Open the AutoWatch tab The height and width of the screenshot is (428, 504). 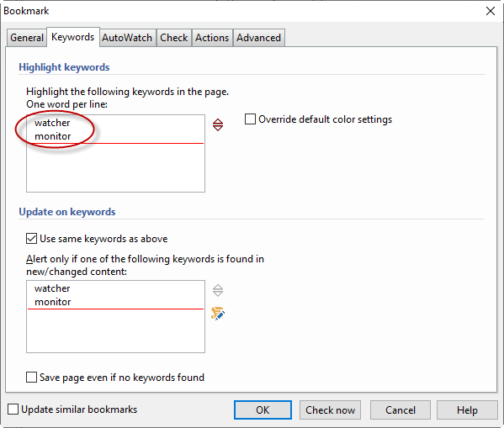127,38
